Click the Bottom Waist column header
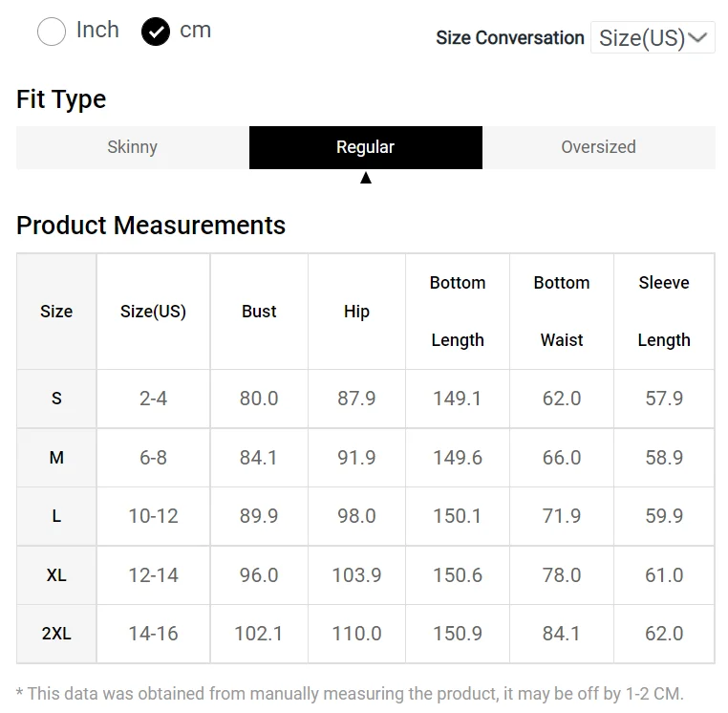The width and height of the screenshot is (728, 713). pyautogui.click(x=562, y=312)
